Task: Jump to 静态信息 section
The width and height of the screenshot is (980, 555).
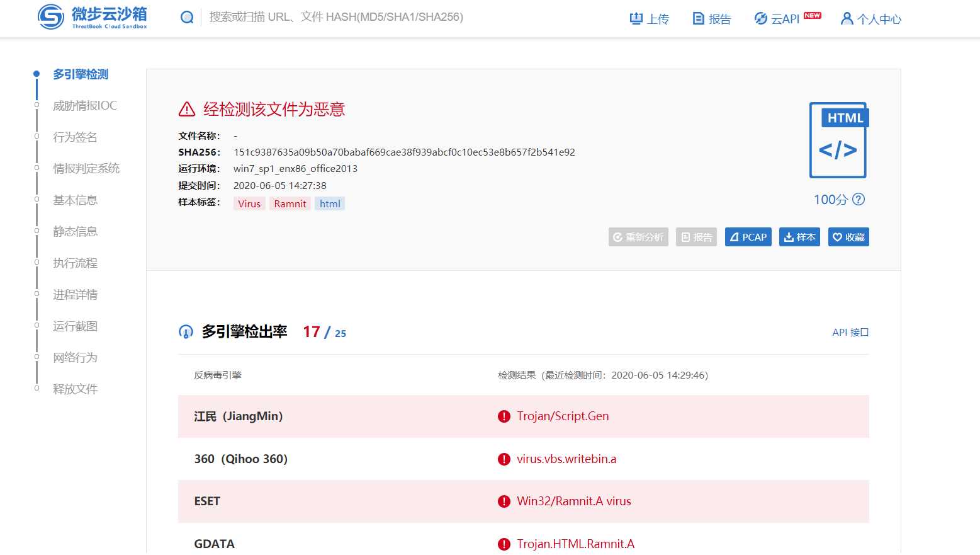Action: pos(75,232)
